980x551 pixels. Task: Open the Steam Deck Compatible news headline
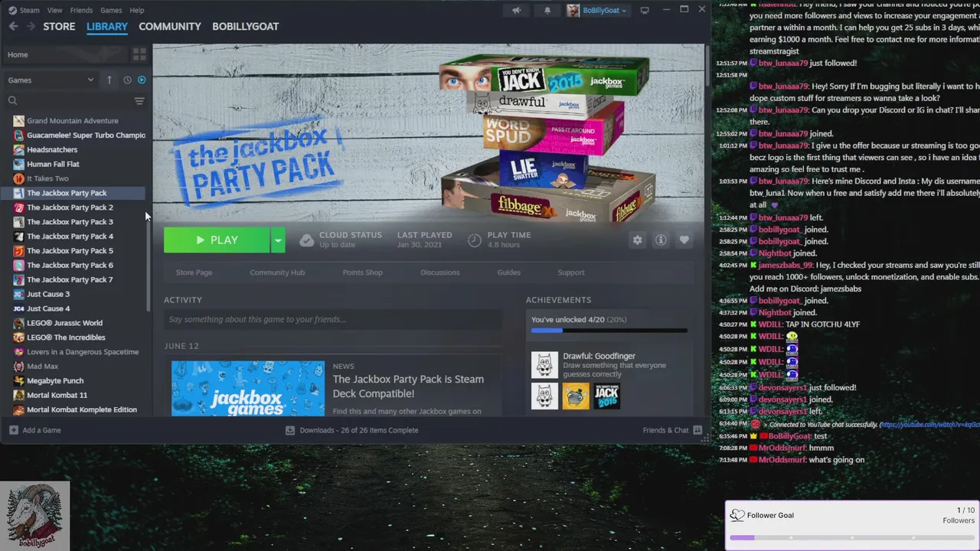408,386
